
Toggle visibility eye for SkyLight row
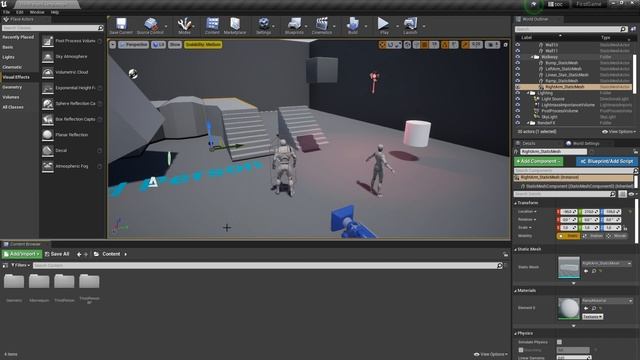point(518,117)
